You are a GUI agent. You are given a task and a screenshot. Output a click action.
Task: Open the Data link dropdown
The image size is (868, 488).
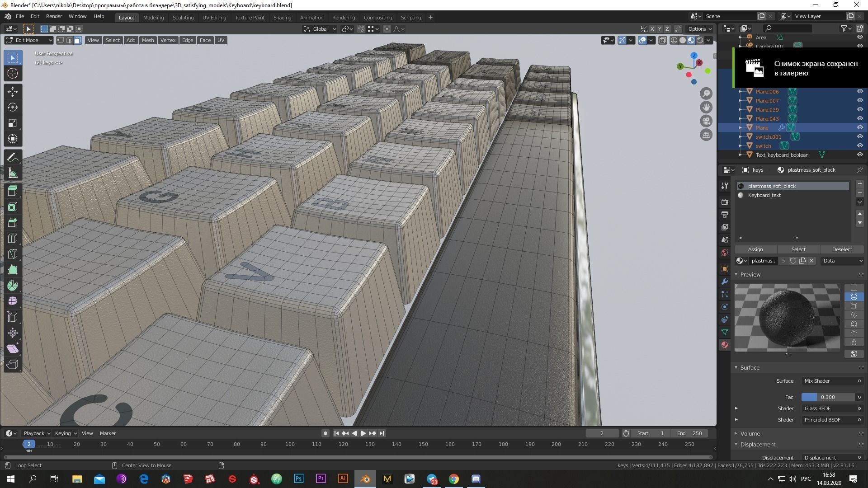click(x=843, y=261)
